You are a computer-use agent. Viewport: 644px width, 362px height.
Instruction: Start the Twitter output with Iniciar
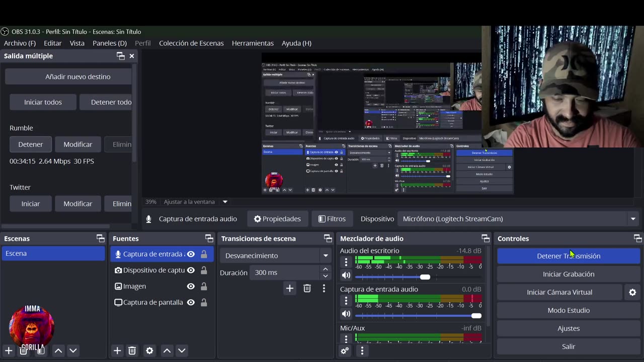(x=30, y=204)
